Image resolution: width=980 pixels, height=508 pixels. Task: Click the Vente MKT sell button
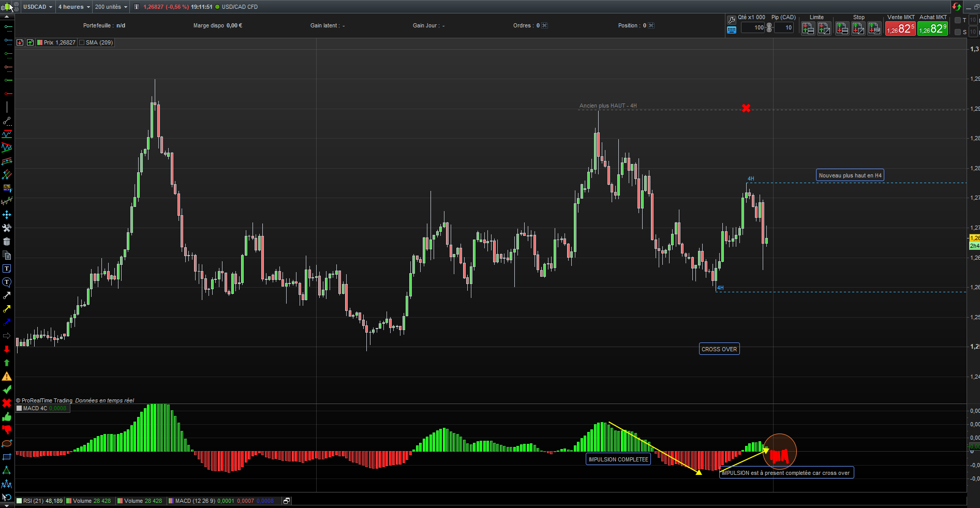coord(900,28)
